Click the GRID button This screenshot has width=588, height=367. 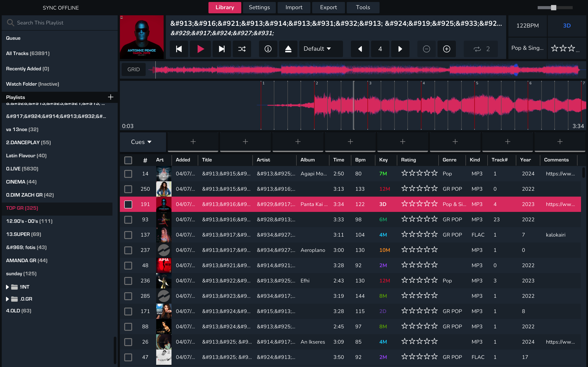(133, 69)
